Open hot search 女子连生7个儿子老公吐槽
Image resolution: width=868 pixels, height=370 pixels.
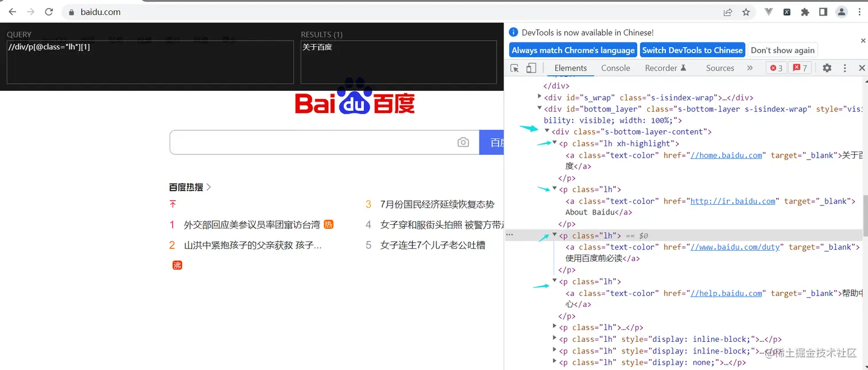432,245
